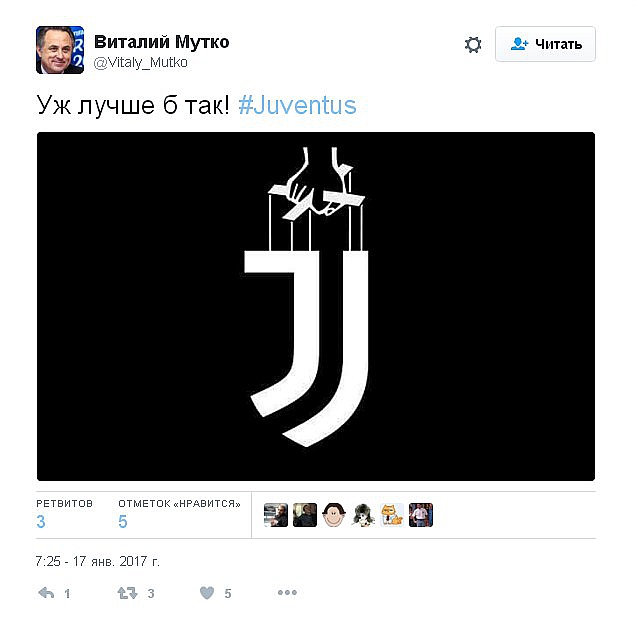Open the tweet timestamp 7:25 - 17 янв. 2017
The width and height of the screenshot is (636, 621).
tap(98, 561)
